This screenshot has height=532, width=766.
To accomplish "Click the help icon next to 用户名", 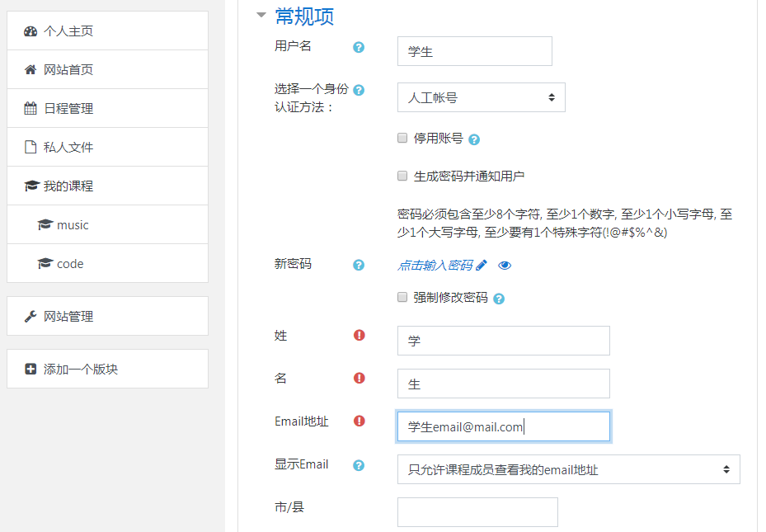I will point(359,47).
